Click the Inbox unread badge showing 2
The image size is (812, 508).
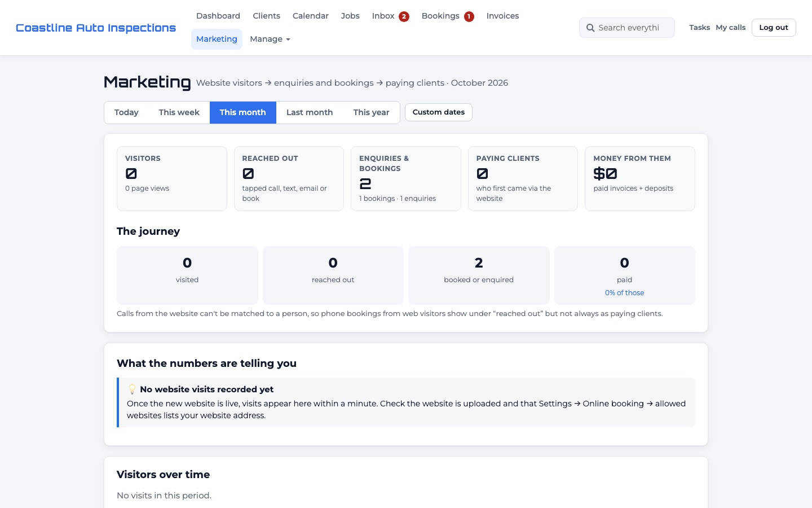click(404, 16)
